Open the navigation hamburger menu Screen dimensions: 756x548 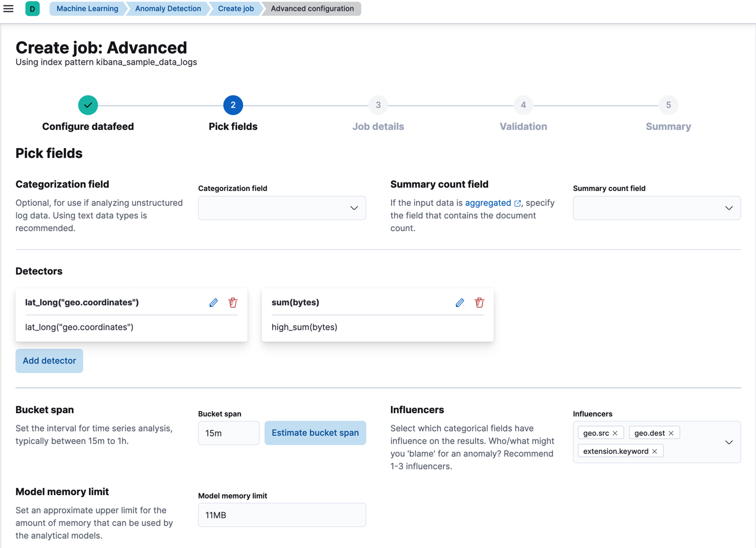click(8, 8)
